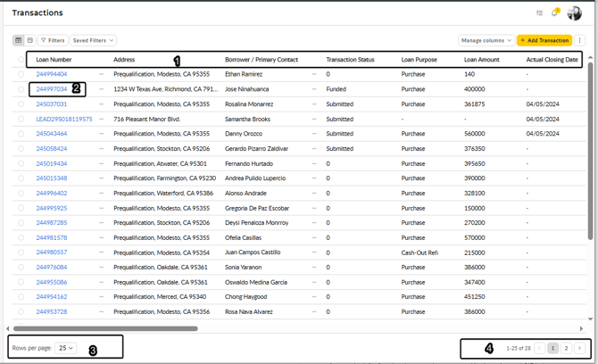
Task: Sort by the Address column
Action: pyautogui.click(x=124, y=60)
